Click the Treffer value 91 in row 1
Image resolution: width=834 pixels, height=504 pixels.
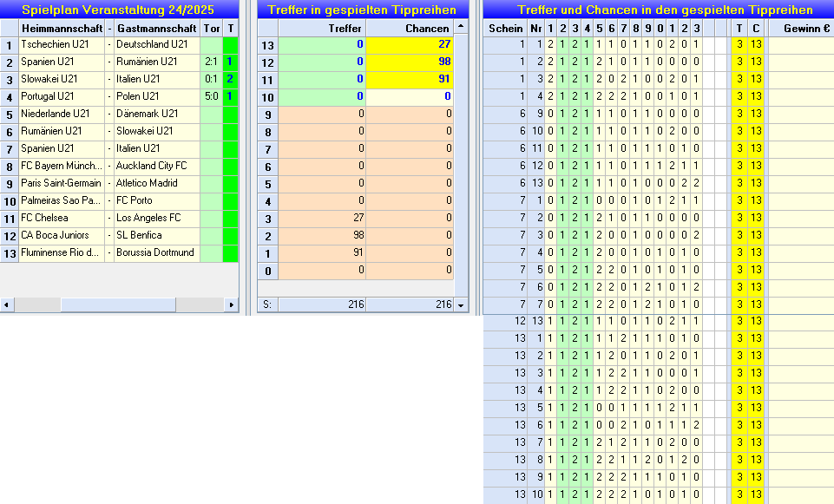322,252
